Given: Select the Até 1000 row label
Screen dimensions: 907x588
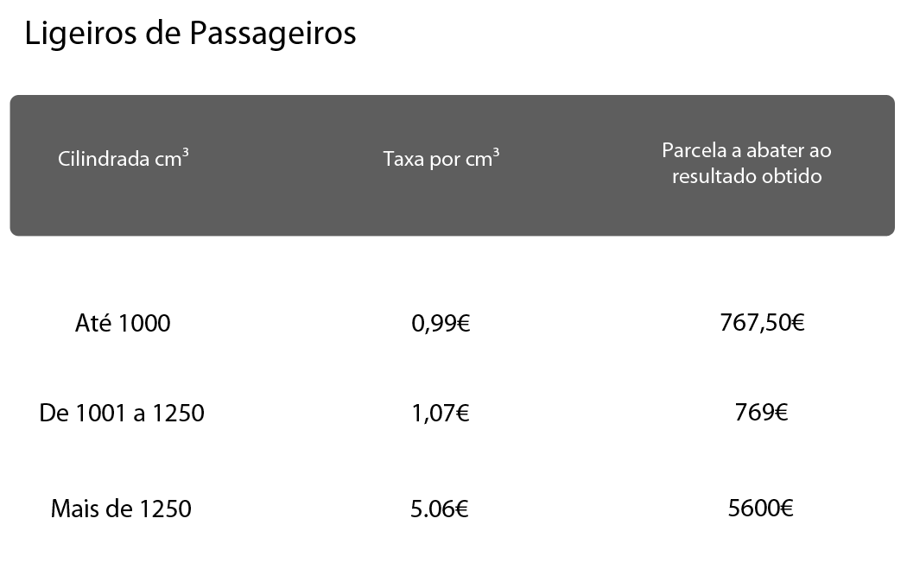Looking at the screenshot, I should [x=123, y=323].
